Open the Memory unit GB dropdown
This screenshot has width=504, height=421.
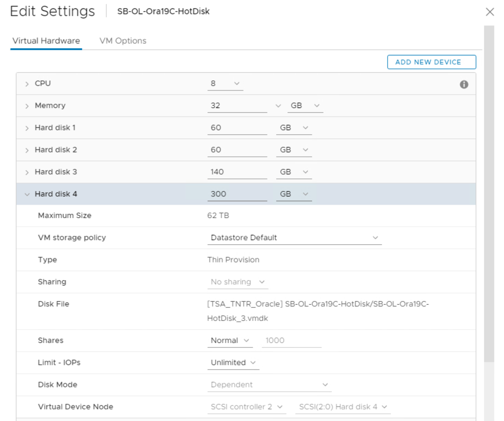[x=305, y=106]
